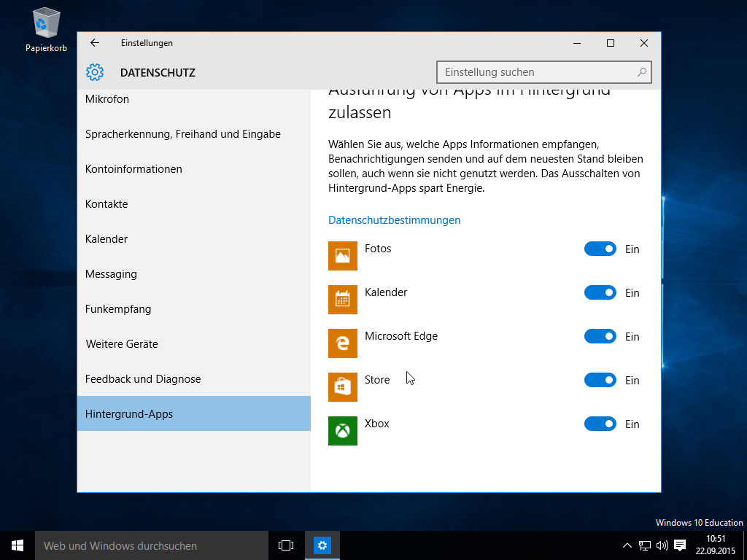Click the Store app icon
The height and width of the screenshot is (560, 747).
343,387
